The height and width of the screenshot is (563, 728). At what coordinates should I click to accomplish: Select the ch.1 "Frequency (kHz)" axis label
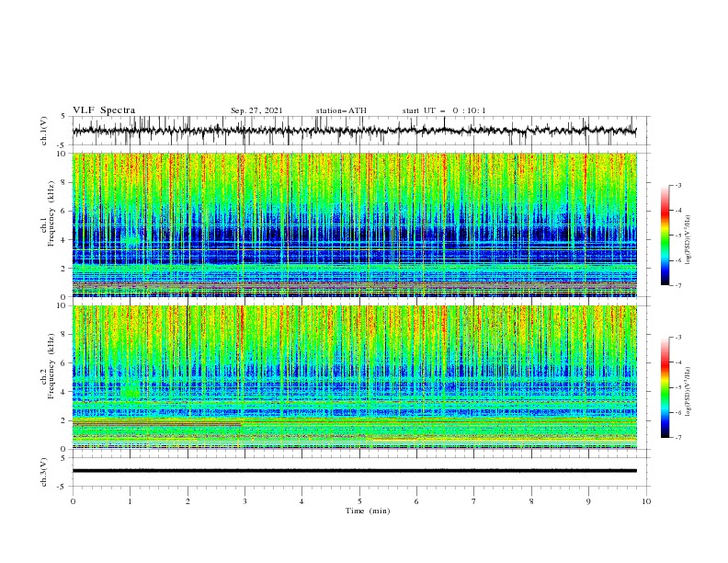(51, 213)
